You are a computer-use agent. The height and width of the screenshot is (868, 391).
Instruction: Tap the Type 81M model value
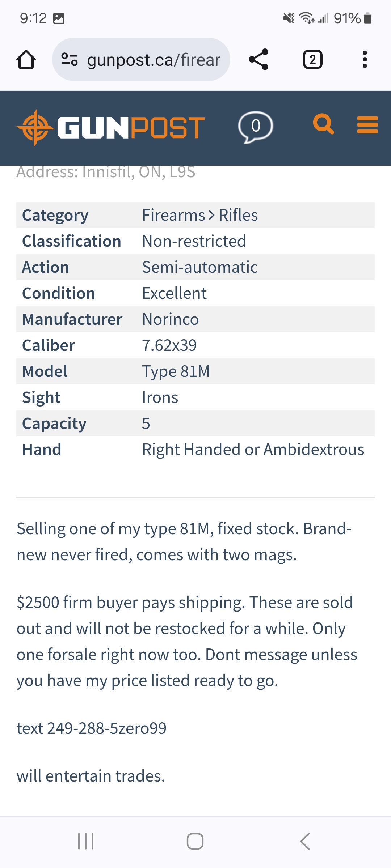(x=176, y=371)
